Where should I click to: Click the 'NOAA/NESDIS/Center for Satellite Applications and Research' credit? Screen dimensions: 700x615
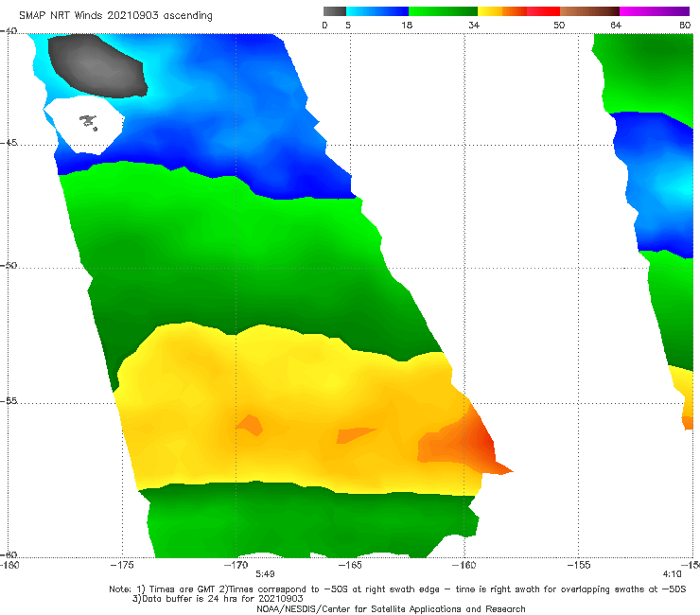(391, 609)
